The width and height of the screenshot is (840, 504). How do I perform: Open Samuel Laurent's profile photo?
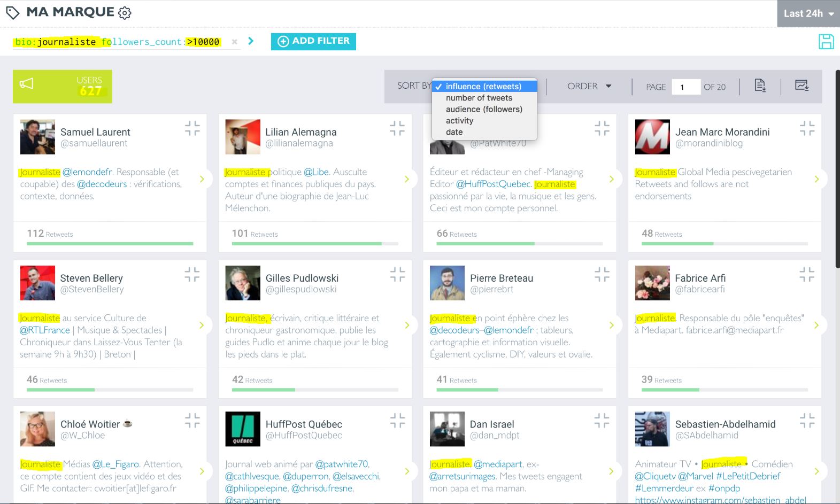[37, 137]
